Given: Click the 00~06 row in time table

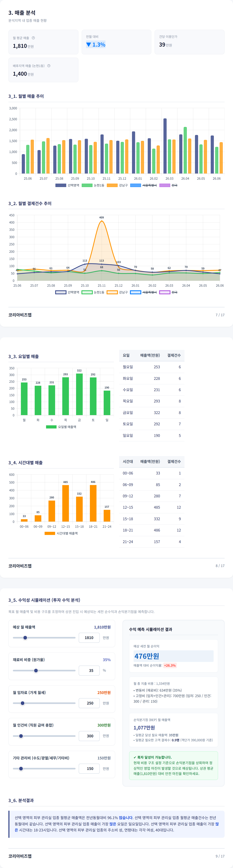Looking at the screenshot, I should coord(152,473).
